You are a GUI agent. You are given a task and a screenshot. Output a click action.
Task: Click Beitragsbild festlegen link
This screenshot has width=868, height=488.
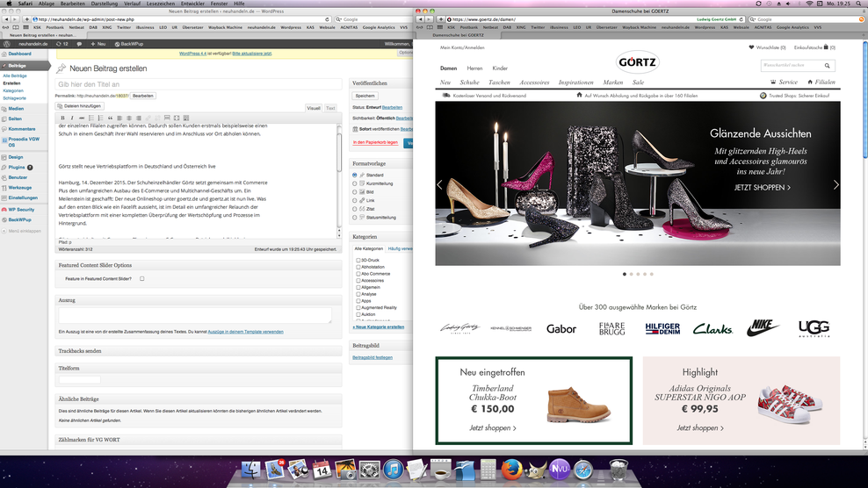pos(373,357)
